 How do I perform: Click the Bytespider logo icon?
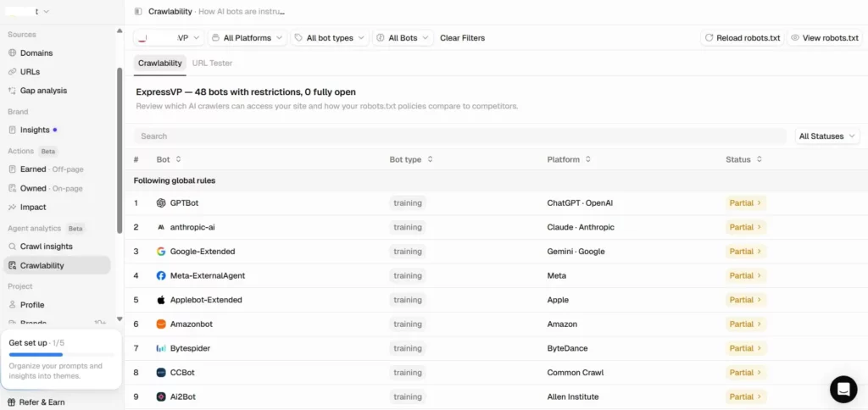[x=161, y=348]
